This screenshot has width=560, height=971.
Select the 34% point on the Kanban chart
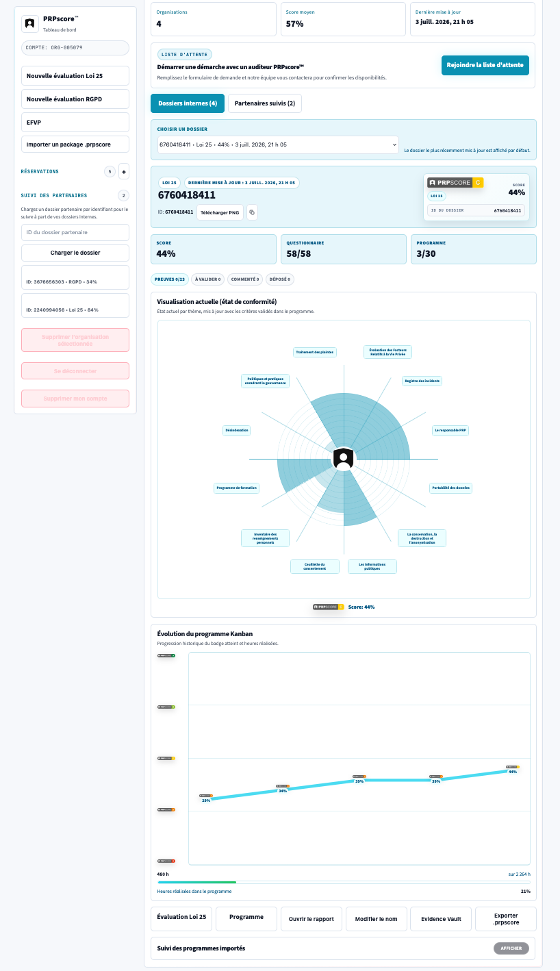[283, 791]
